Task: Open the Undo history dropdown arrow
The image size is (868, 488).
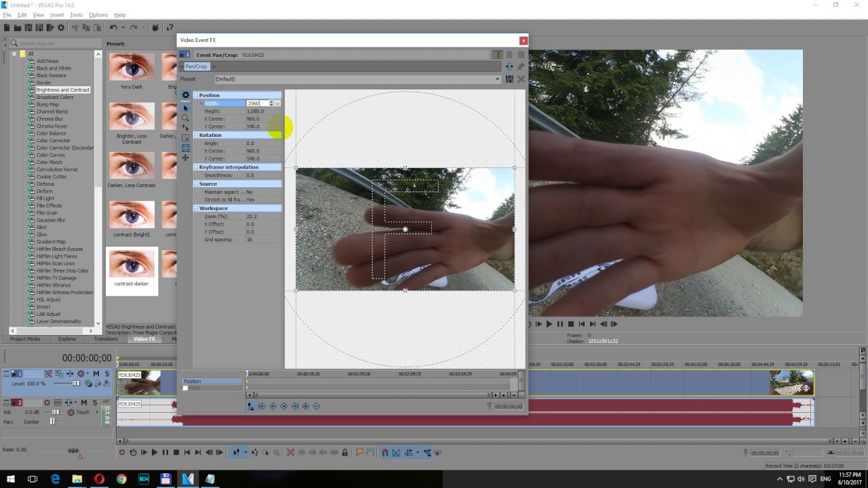Action: pyautogui.click(x=123, y=28)
